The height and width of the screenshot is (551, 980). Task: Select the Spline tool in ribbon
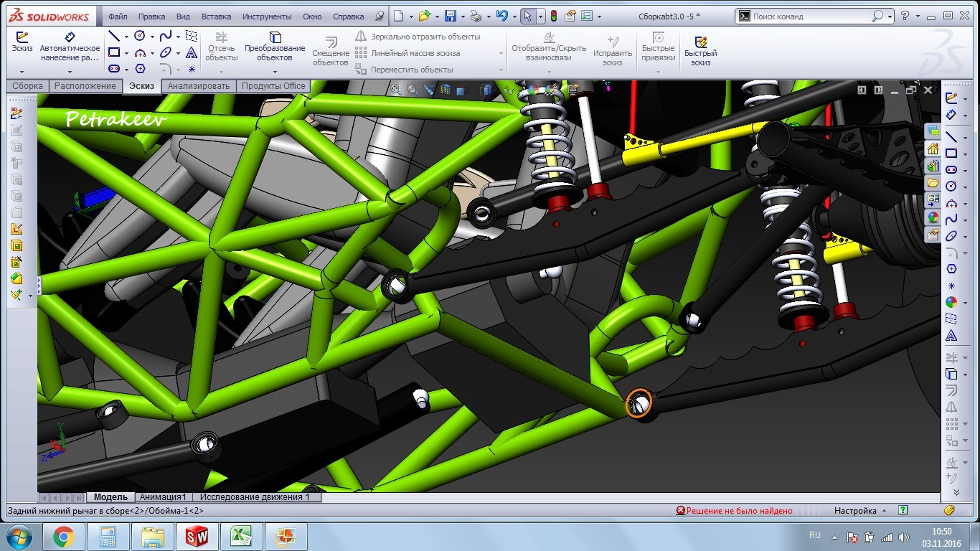[x=166, y=36]
